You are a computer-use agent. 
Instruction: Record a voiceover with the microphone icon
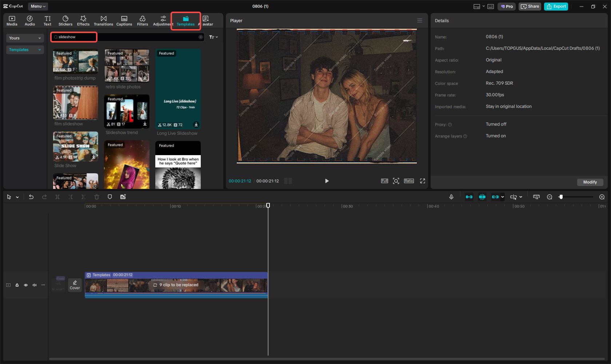(451, 197)
